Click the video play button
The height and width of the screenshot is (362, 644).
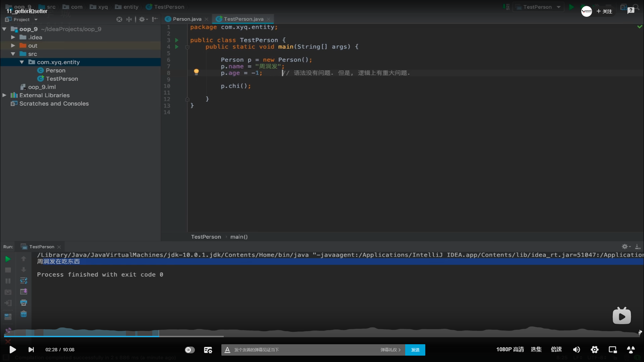point(12,350)
